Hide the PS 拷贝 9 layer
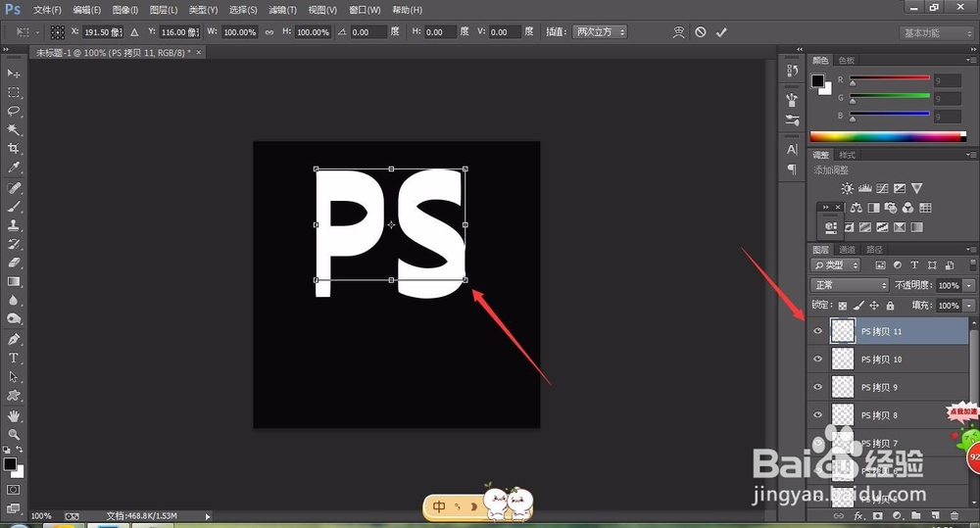Image resolution: width=980 pixels, height=528 pixels. click(817, 387)
